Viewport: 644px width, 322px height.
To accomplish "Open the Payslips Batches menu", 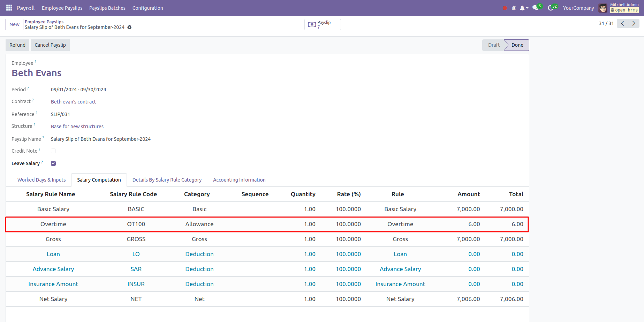I will click(107, 8).
